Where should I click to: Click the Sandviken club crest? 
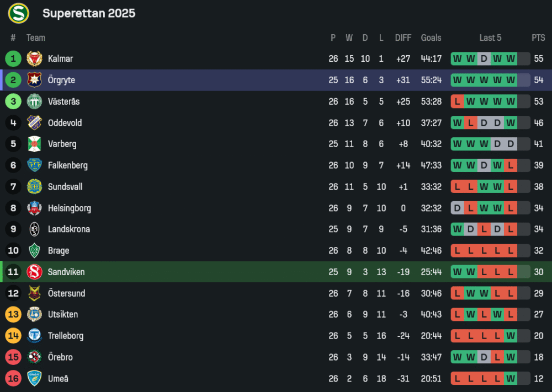point(35,272)
